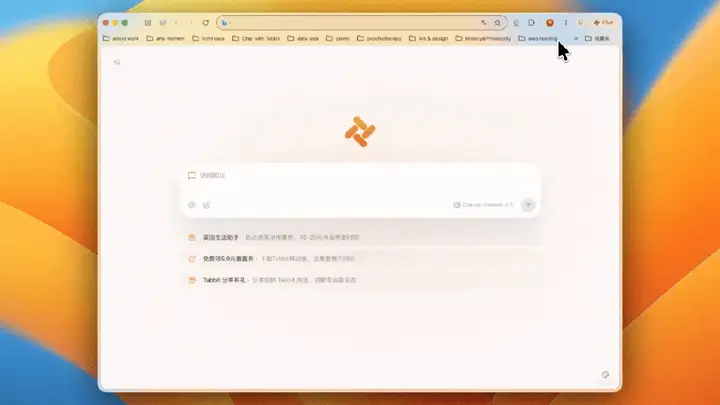Click the microphone-like icon before the Chat button
720x405 pixels.
tap(580, 22)
